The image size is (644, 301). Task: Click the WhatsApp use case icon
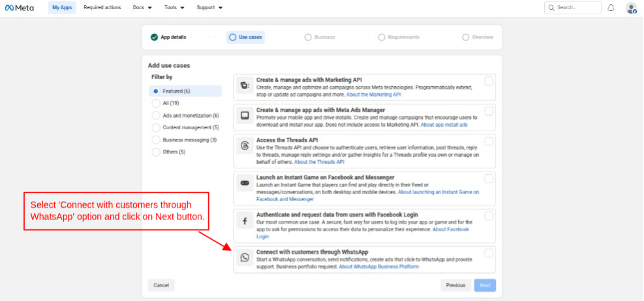pos(245,257)
